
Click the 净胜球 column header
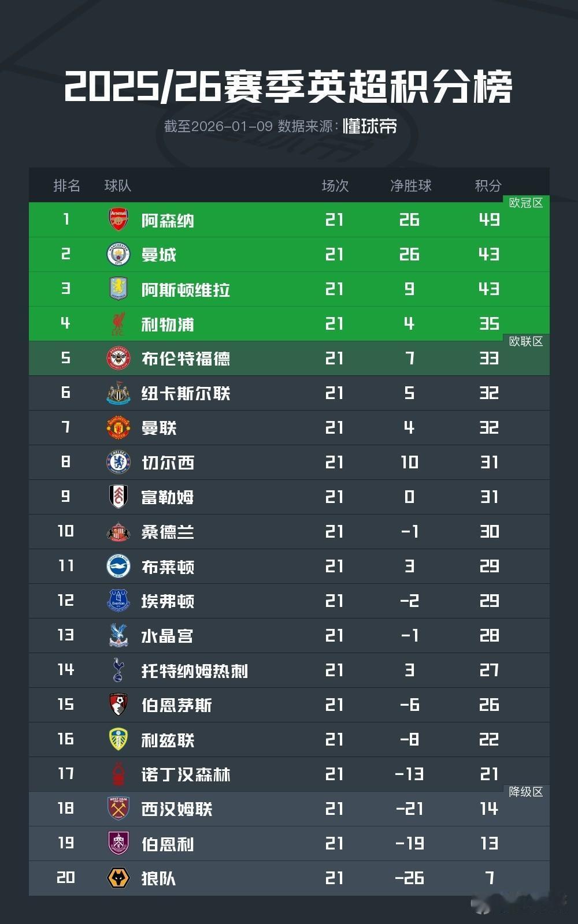point(410,185)
